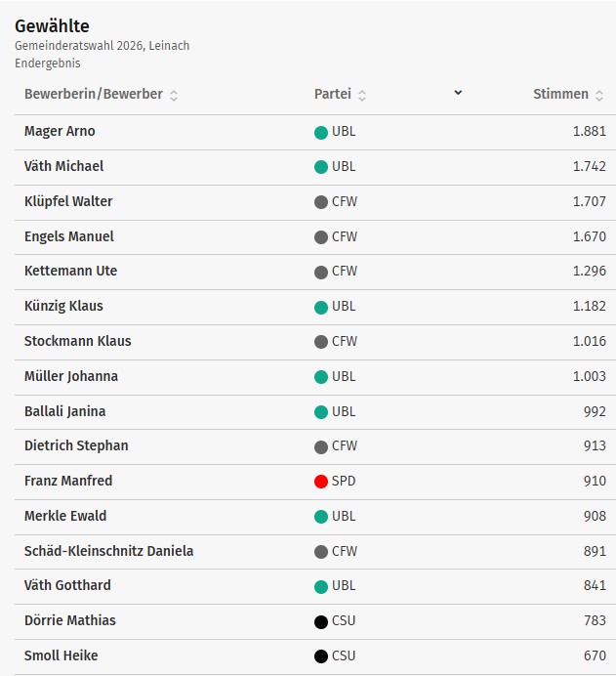Click the UBL label for Künzig Klaus
Screen dimensions: 616x676
click(344, 307)
